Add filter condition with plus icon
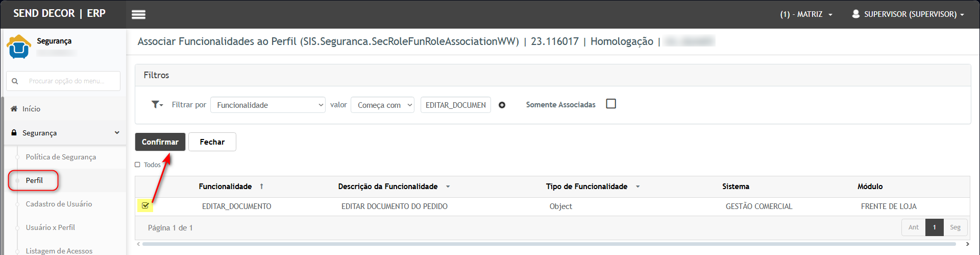 coord(502,105)
